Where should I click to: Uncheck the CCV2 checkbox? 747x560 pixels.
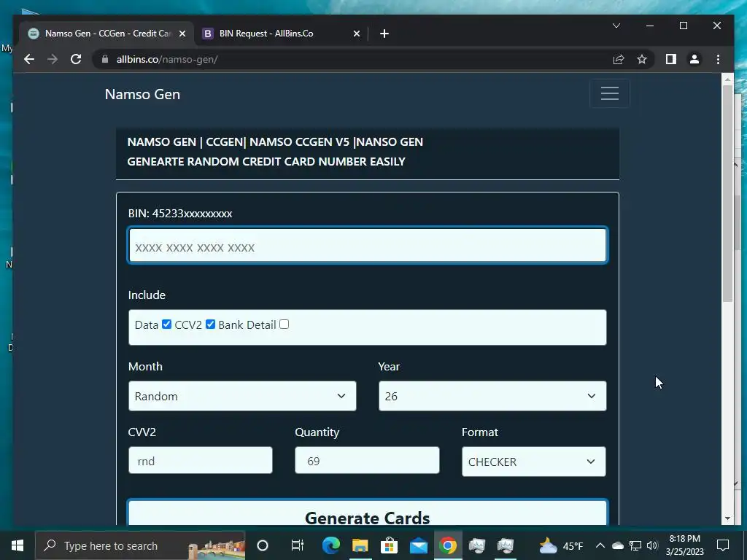210,324
